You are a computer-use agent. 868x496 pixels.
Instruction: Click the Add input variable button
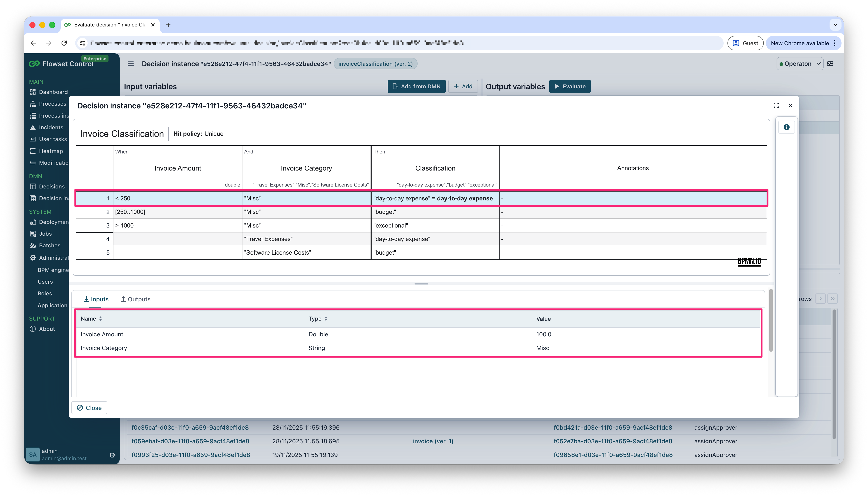[463, 86]
